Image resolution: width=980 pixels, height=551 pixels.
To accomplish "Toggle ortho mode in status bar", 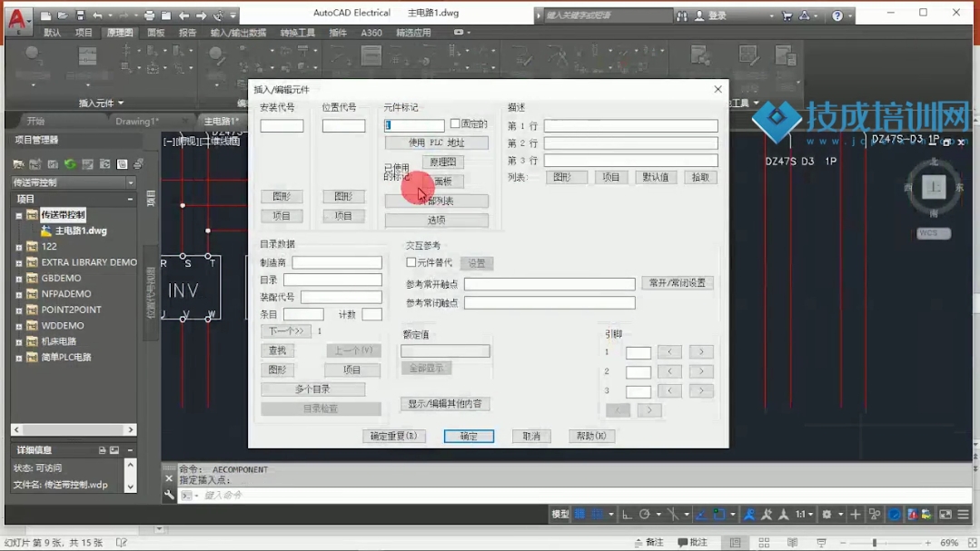I will coord(627,514).
